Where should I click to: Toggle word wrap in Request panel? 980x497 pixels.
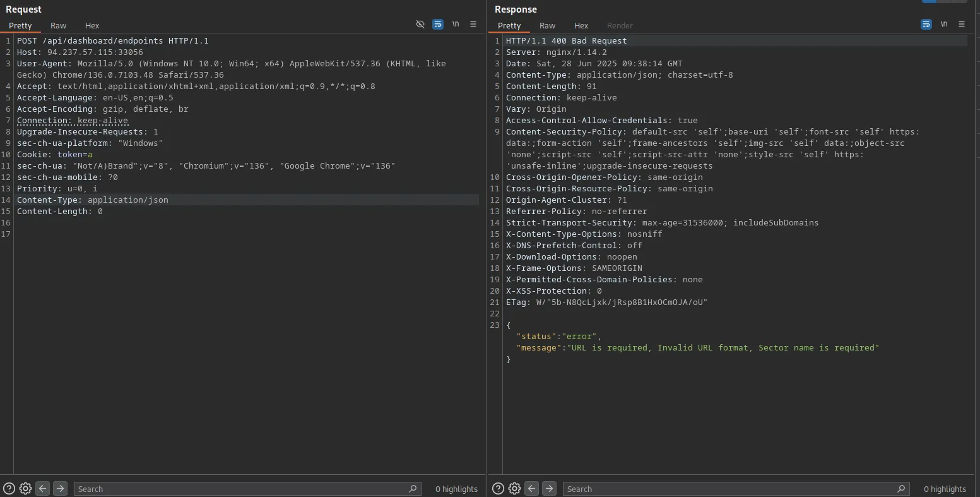(438, 25)
